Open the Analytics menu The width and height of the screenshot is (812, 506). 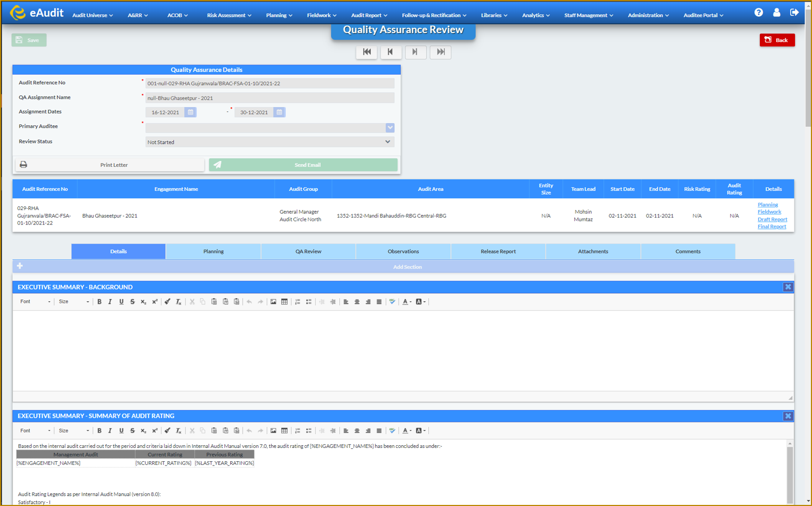click(535, 15)
